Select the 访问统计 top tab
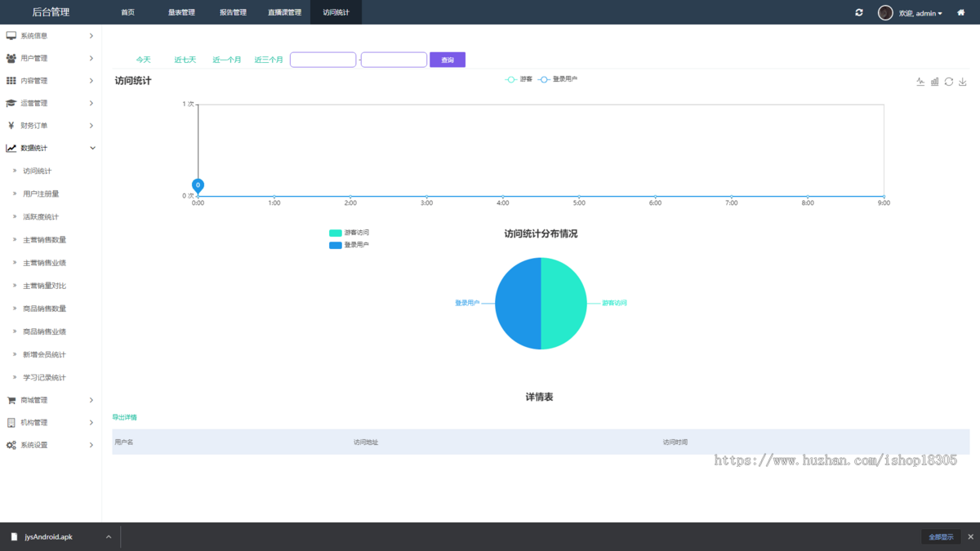This screenshot has height=551, width=980. click(336, 12)
